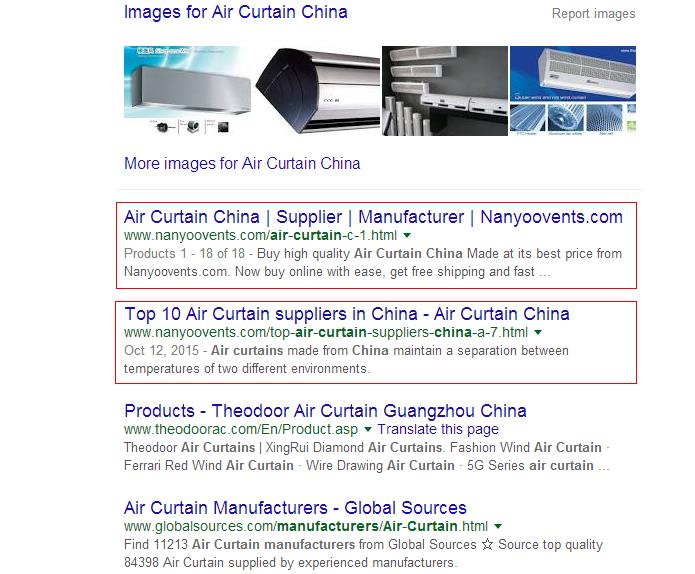Expand dropdown arrow beside theodoorac.com URL
This screenshot has width=695, height=574.
[367, 430]
